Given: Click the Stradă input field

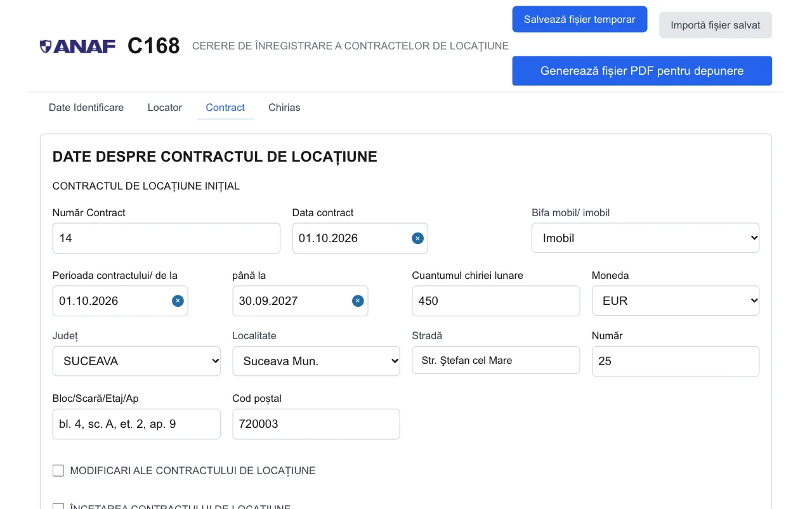Looking at the screenshot, I should click(495, 360).
